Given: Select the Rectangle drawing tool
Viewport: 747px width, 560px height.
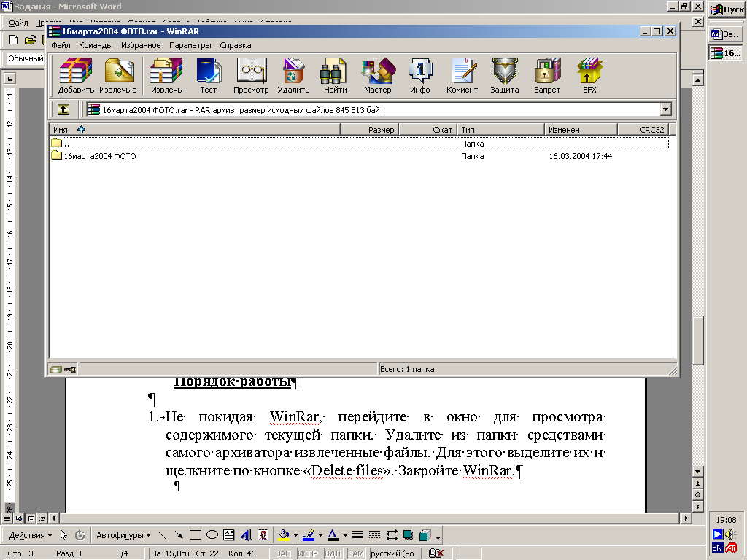Looking at the screenshot, I should click(196, 534).
